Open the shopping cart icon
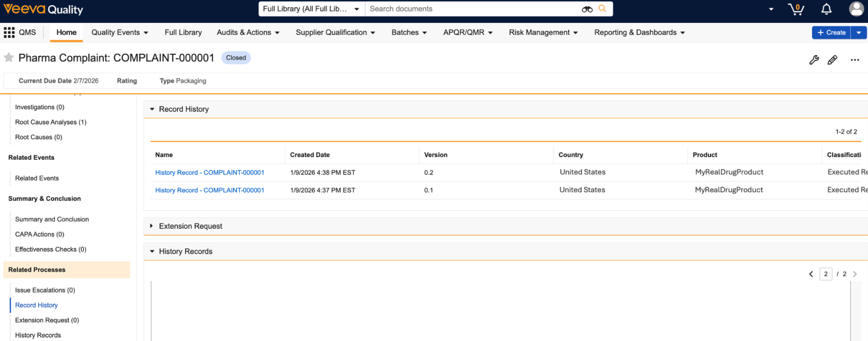Viewport: 868px width, 341px height. [x=795, y=9]
